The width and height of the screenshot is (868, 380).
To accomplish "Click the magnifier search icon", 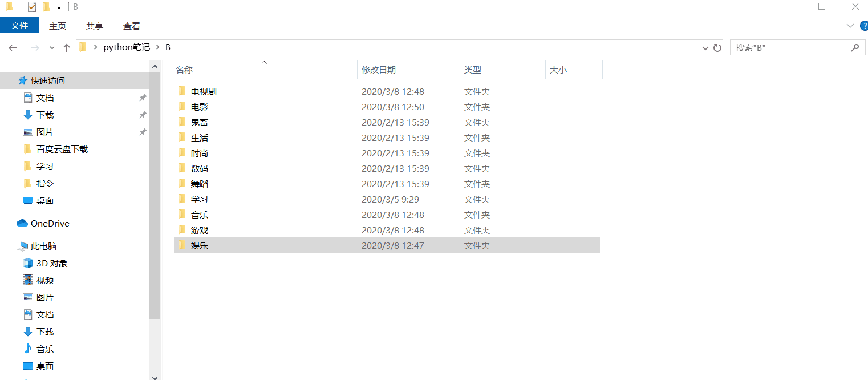I will [x=855, y=48].
